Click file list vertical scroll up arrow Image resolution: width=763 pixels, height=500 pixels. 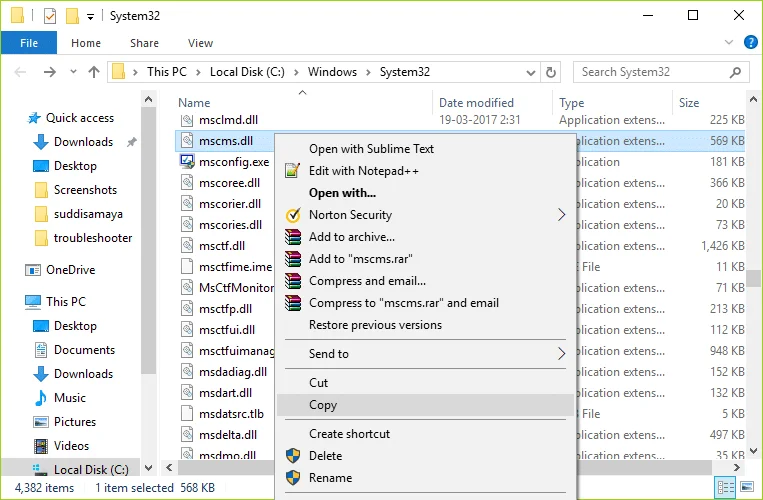(754, 99)
